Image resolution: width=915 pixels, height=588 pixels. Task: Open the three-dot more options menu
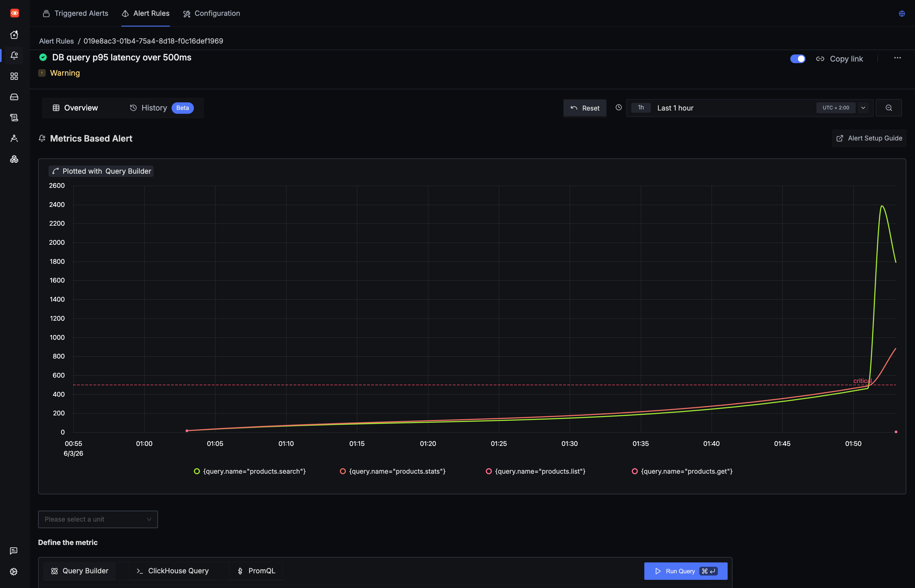[x=897, y=58]
